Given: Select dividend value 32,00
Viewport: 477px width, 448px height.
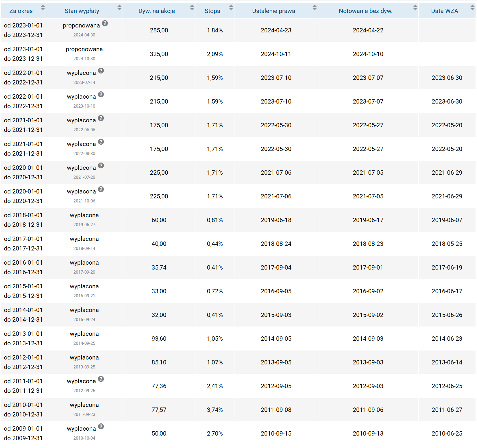Looking at the screenshot, I should 159,315.
